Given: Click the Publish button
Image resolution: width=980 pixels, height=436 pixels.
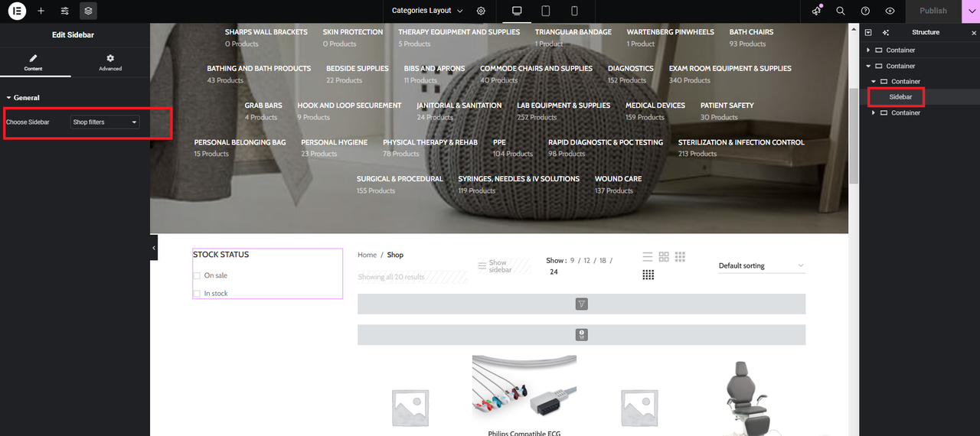Looking at the screenshot, I should [x=933, y=11].
